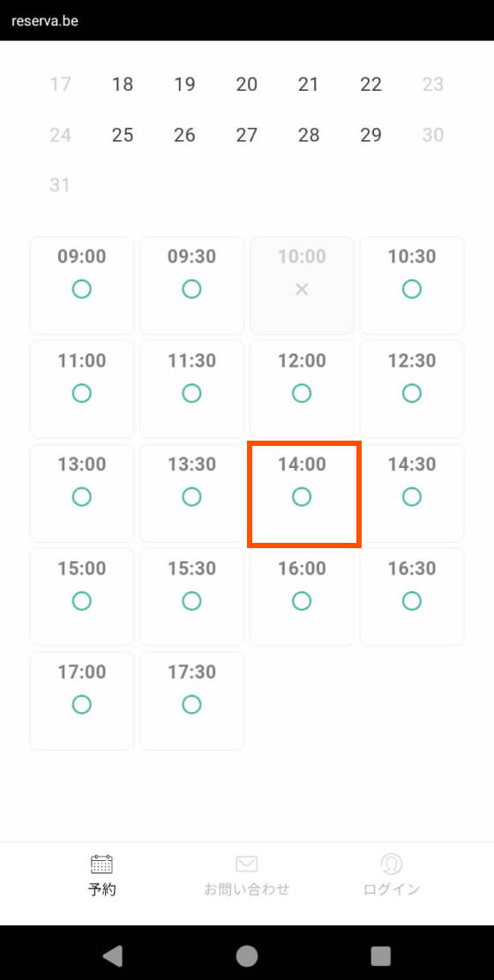
Task: Tap the calendar icon above 予約
Action: click(x=101, y=864)
